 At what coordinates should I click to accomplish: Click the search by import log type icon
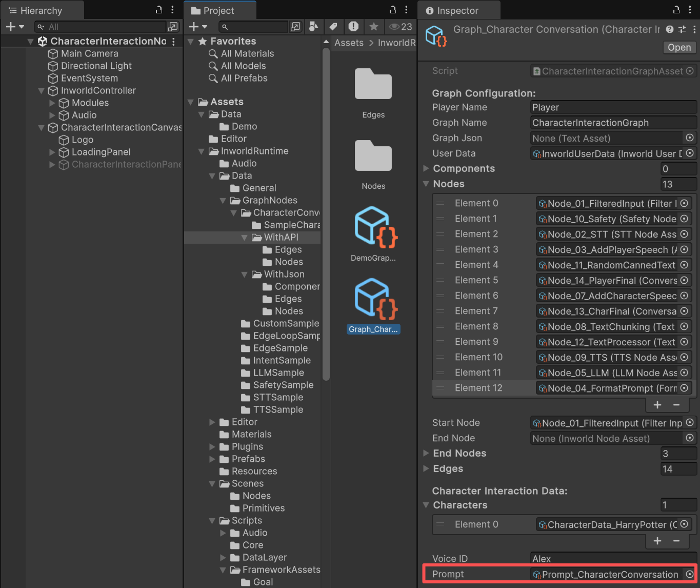click(x=353, y=27)
